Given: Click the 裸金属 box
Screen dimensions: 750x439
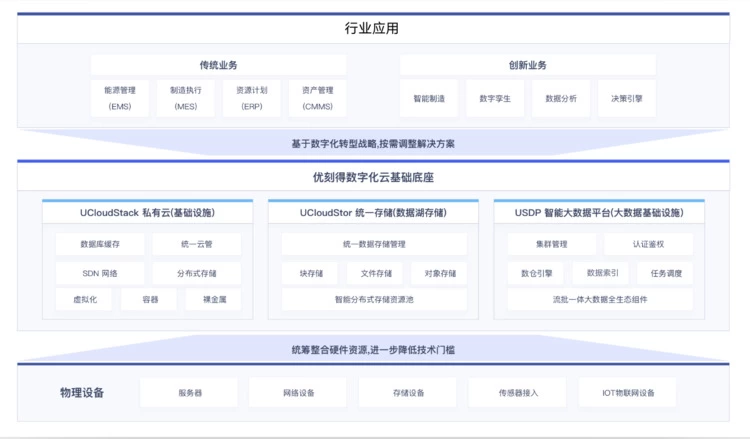Looking at the screenshot, I should tap(213, 300).
